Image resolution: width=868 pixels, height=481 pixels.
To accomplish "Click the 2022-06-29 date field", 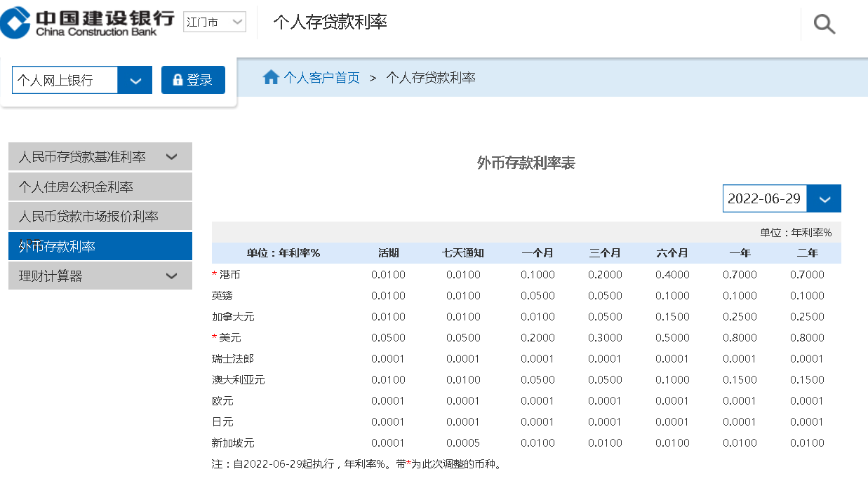I will (x=764, y=198).
